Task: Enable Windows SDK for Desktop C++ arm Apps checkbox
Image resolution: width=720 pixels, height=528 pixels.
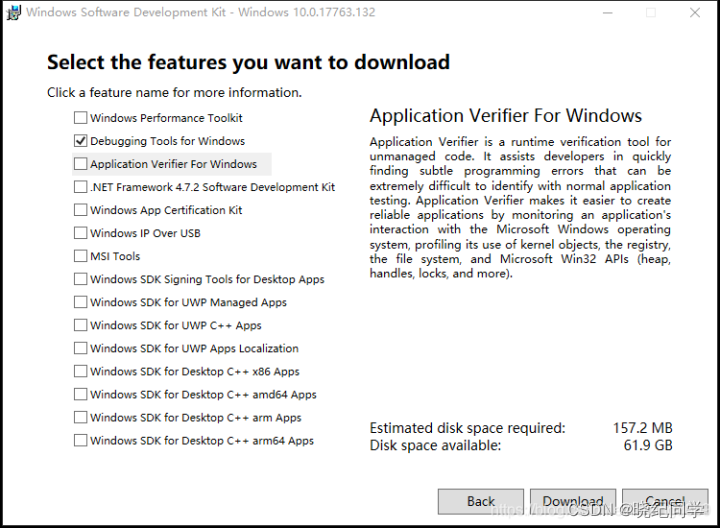Action: [80, 417]
